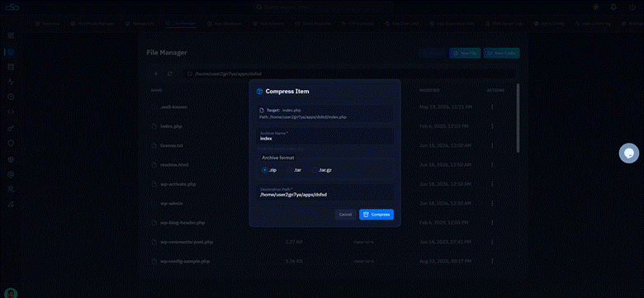
Task: Click the Upload button
Action: click(433, 53)
